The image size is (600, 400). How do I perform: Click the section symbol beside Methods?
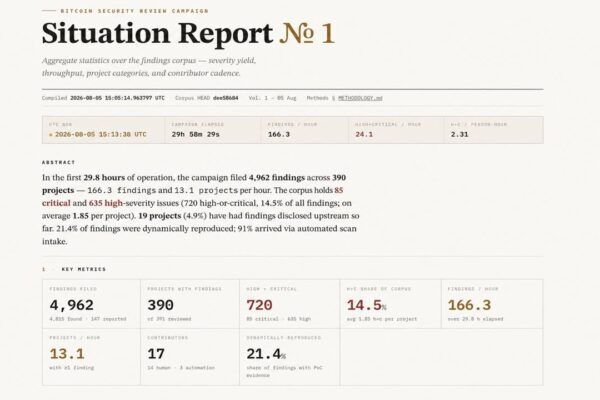[x=333, y=98]
